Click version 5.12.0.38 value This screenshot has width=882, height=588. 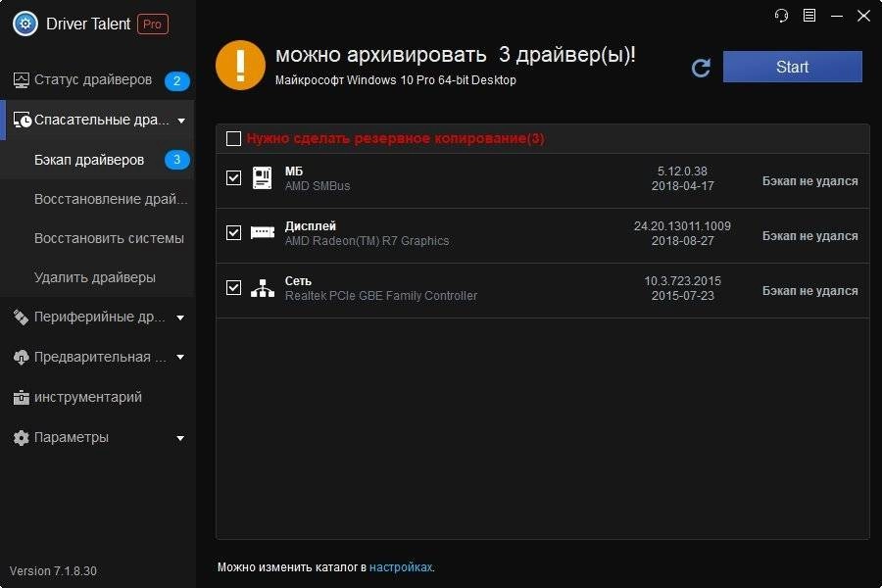point(682,171)
